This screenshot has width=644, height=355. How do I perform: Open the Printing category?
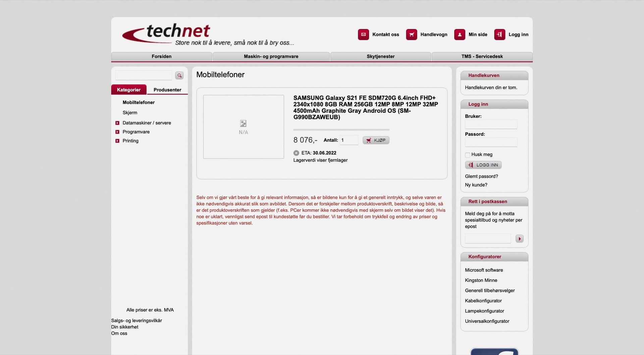[x=130, y=141]
